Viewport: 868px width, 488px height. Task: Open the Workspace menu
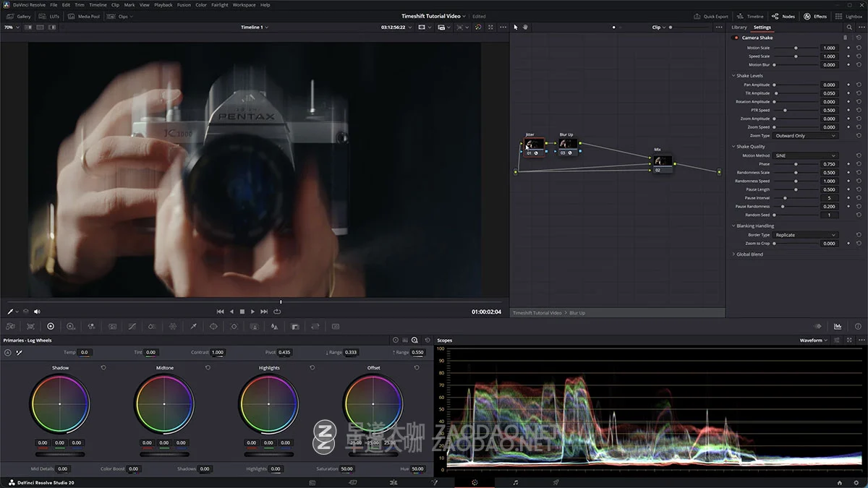coord(244,5)
